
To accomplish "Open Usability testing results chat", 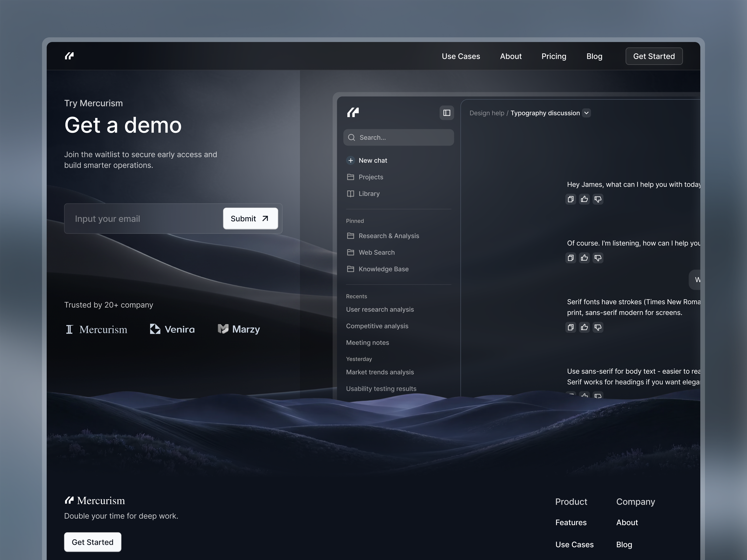I will tap(381, 388).
